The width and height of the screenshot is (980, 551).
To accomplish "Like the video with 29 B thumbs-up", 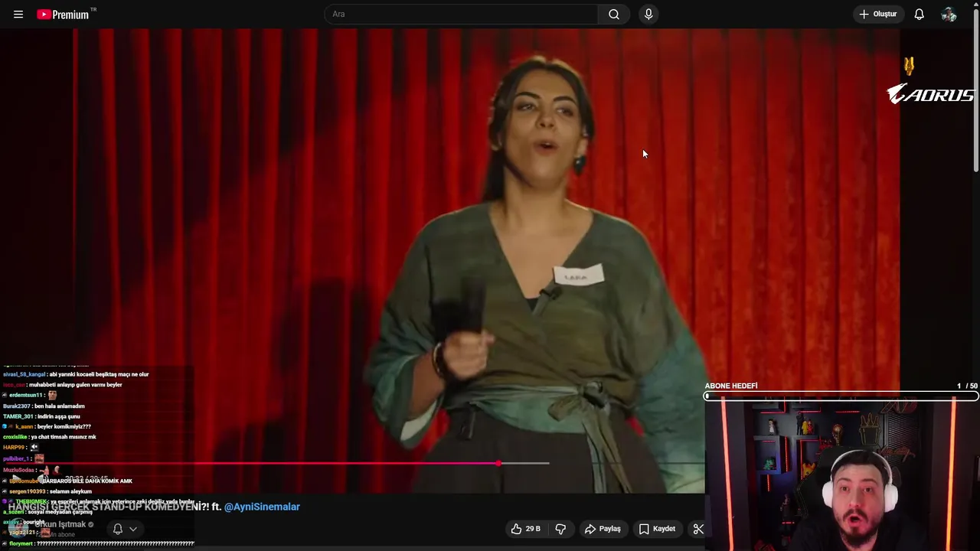I will tap(526, 529).
